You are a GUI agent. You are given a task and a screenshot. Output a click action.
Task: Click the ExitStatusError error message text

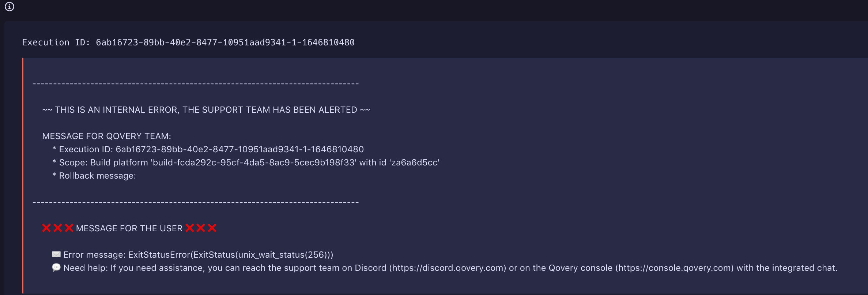(230, 255)
